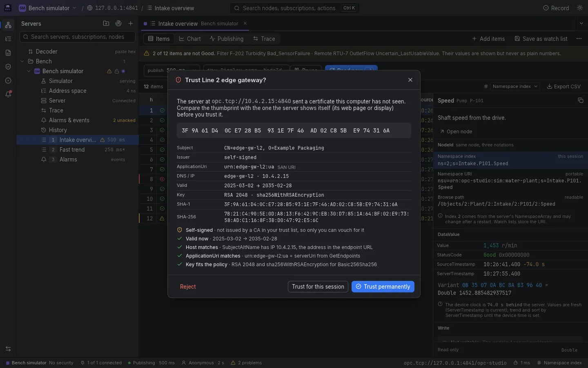Screen dimensions: 588x368
Task: Click Add items in the toolbar
Action: (x=488, y=38)
